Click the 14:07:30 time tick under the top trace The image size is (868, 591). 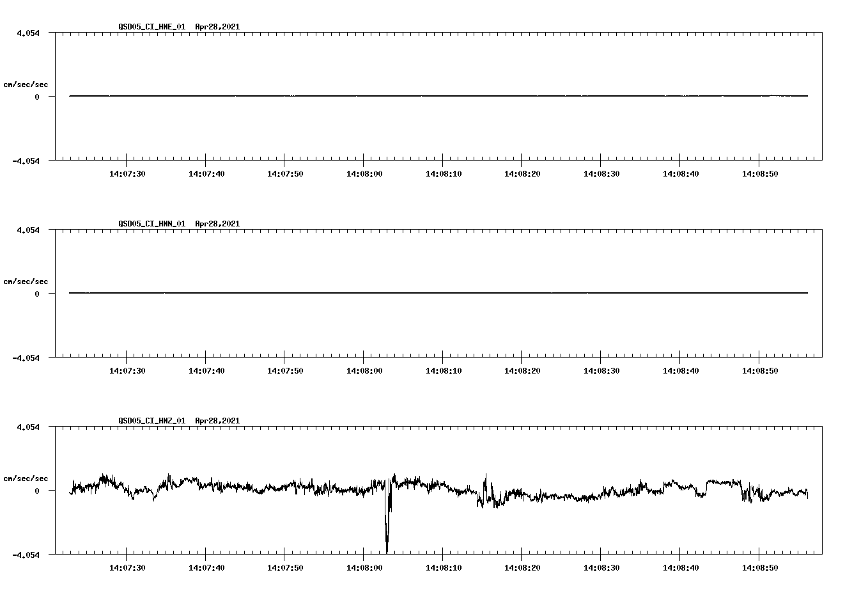pos(127,172)
